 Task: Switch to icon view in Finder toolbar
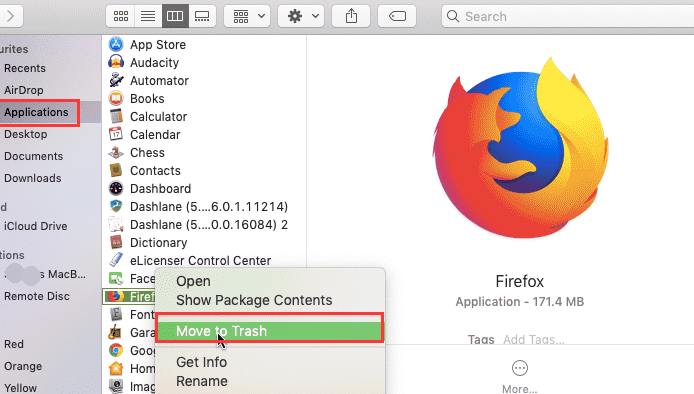[120, 16]
